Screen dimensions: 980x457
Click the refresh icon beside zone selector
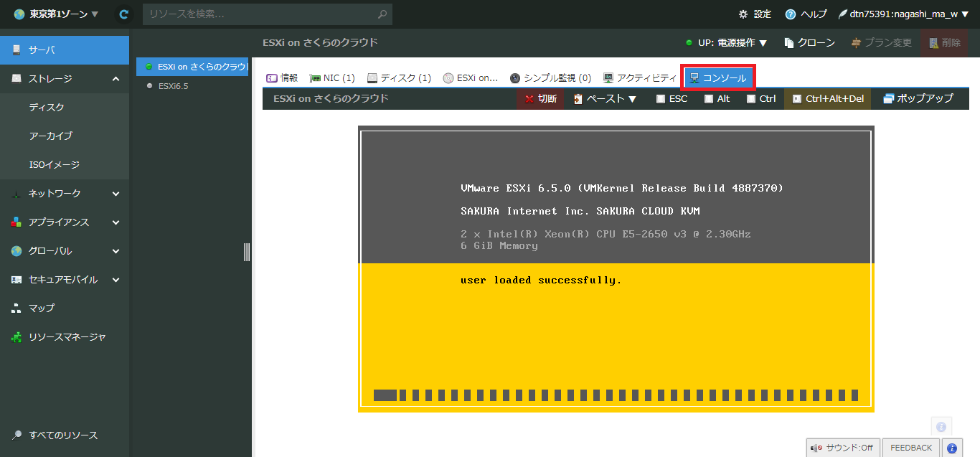point(124,14)
